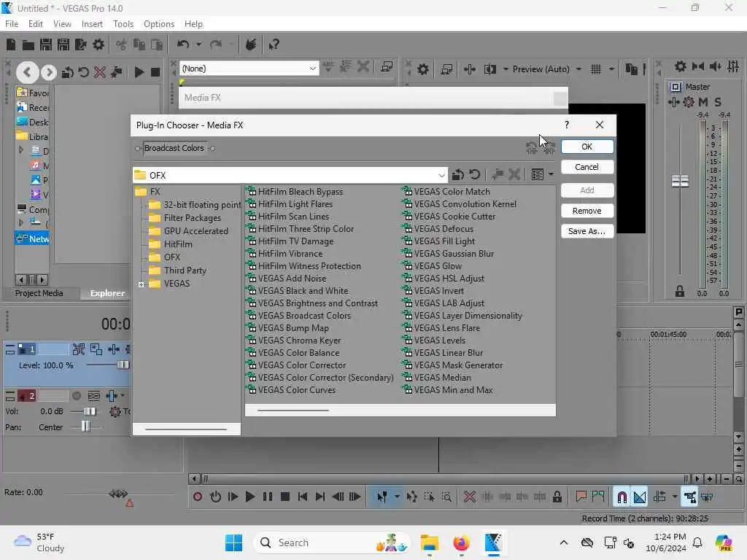Switch to the Explorer tab
Screen dimensions: 747x560
click(x=107, y=293)
